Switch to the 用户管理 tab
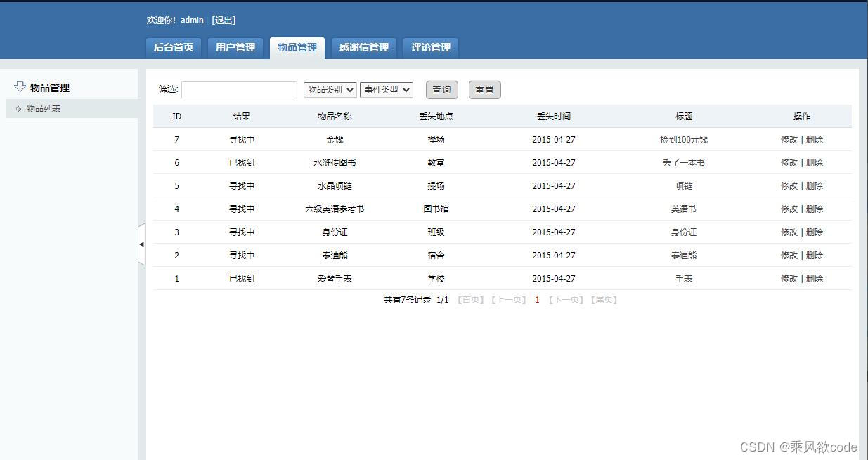Viewport: 868px width, 460px height. point(235,48)
